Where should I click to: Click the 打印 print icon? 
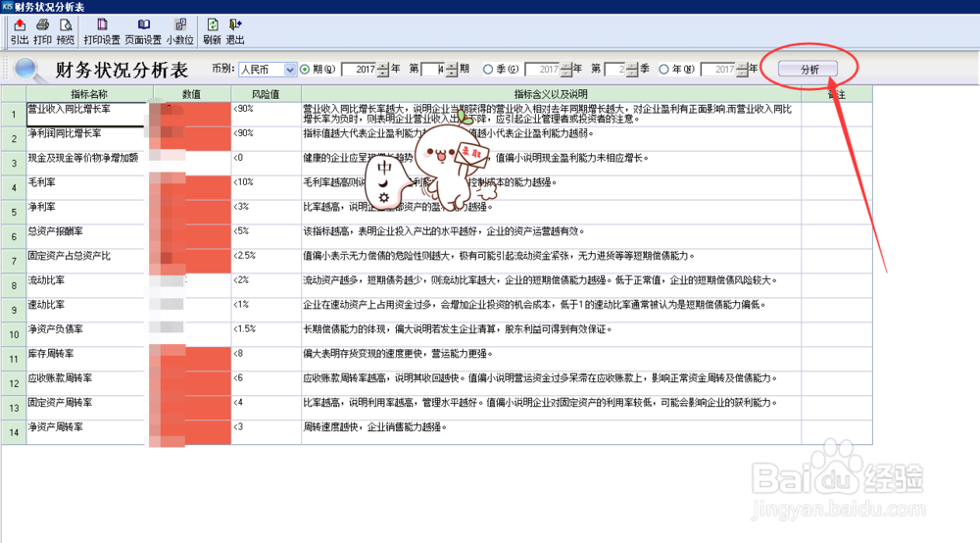pos(42,31)
